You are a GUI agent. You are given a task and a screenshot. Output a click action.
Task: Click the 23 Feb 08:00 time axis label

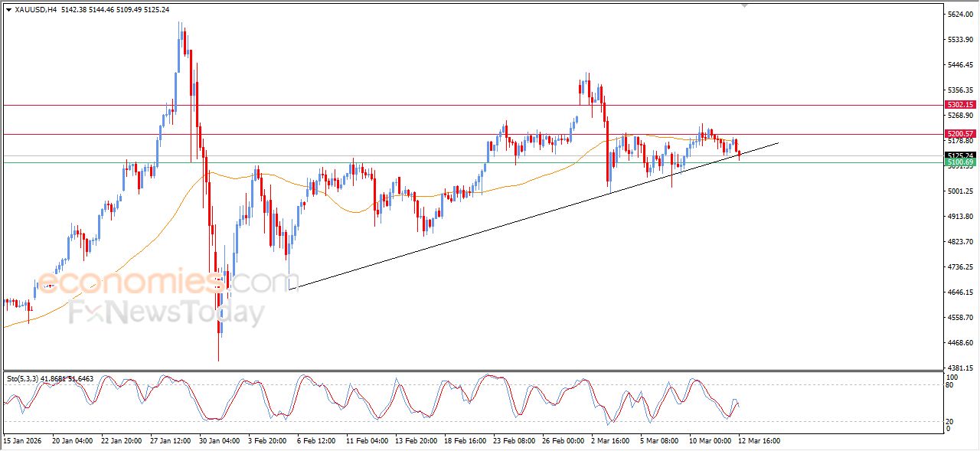point(514,441)
